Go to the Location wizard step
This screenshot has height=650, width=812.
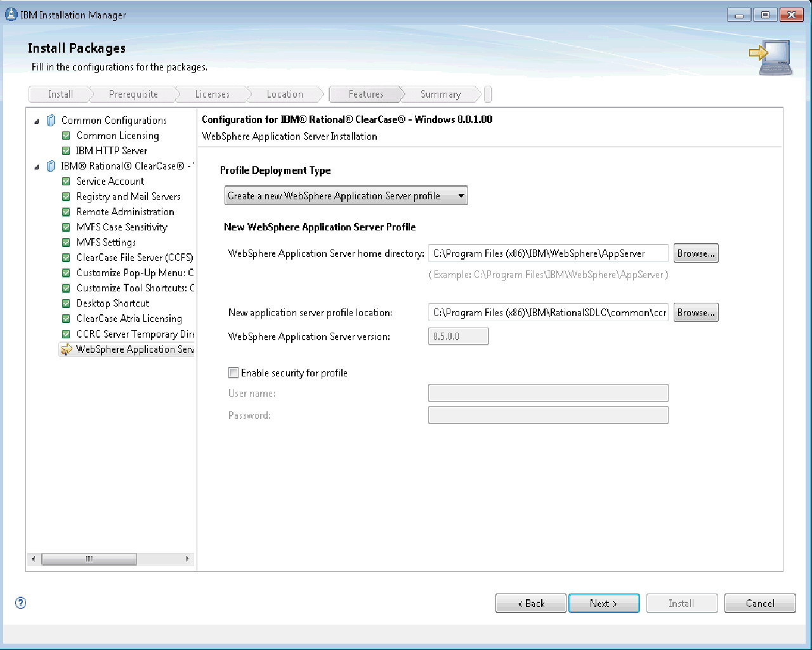(x=285, y=94)
